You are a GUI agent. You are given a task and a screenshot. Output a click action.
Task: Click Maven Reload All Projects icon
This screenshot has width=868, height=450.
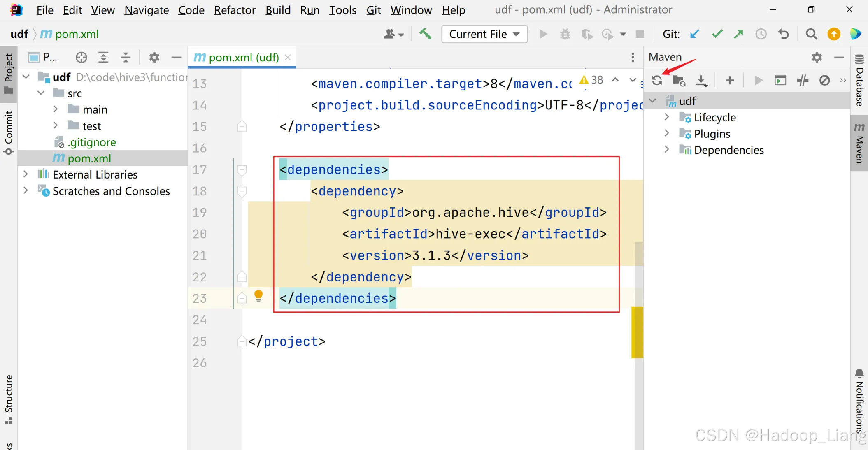pyautogui.click(x=657, y=80)
